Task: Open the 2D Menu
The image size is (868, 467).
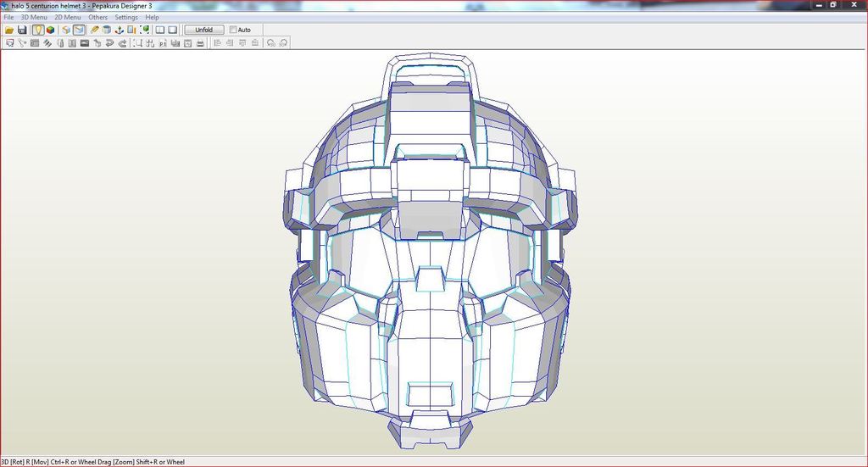Action: click(68, 17)
